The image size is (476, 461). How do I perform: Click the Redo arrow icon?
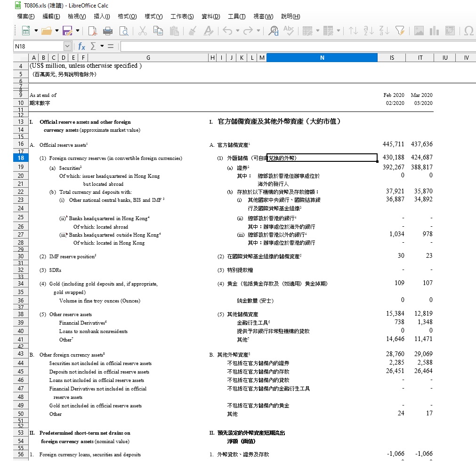coord(248,31)
